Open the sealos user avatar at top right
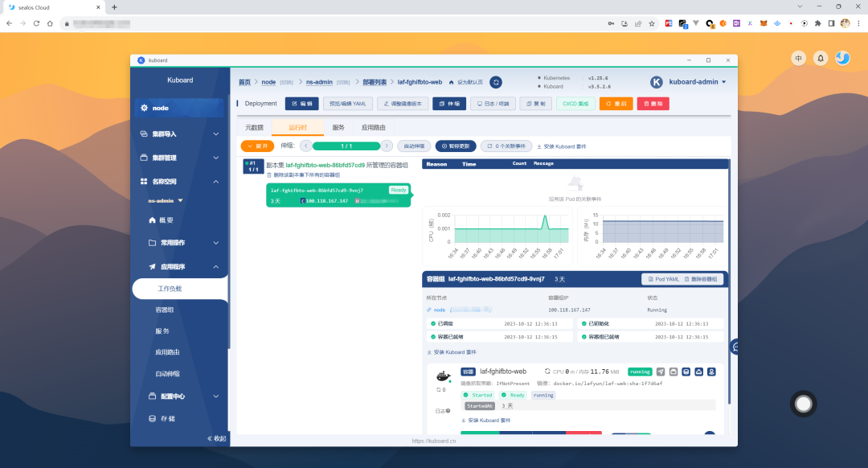 842,58
